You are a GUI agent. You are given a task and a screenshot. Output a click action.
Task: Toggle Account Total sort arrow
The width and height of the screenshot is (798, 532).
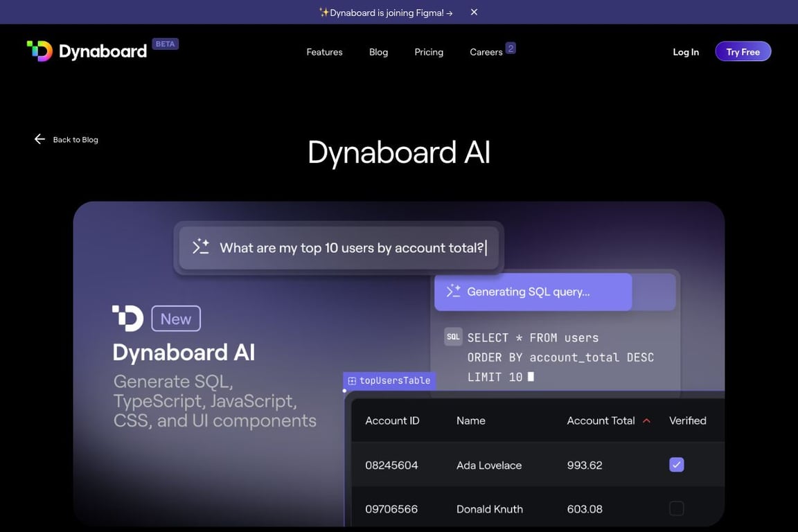(646, 421)
